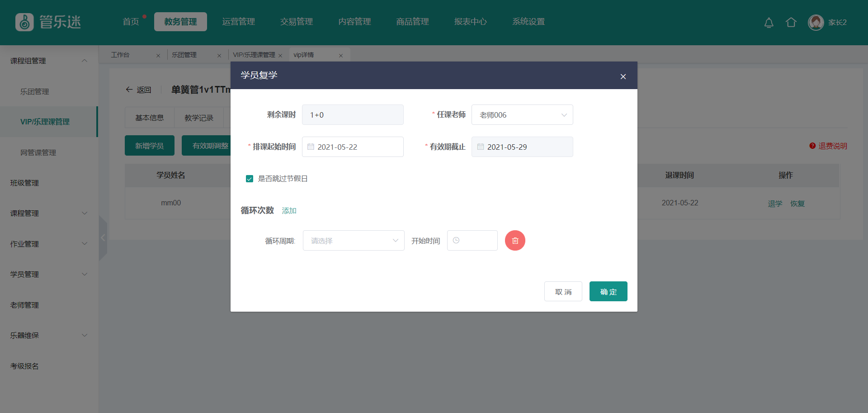Click the home icon in header
This screenshot has height=413, width=868.
[x=791, y=23]
